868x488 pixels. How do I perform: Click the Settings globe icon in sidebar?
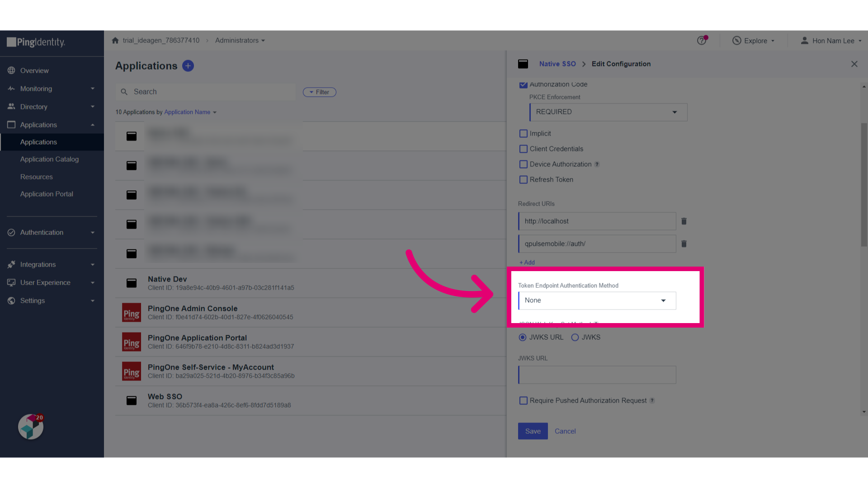pyautogui.click(x=11, y=300)
